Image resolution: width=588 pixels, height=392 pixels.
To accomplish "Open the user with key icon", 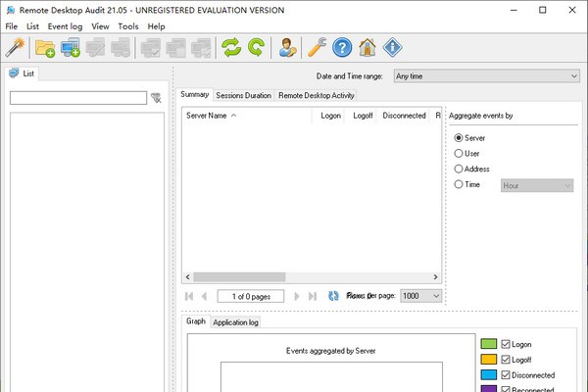I will [x=287, y=48].
